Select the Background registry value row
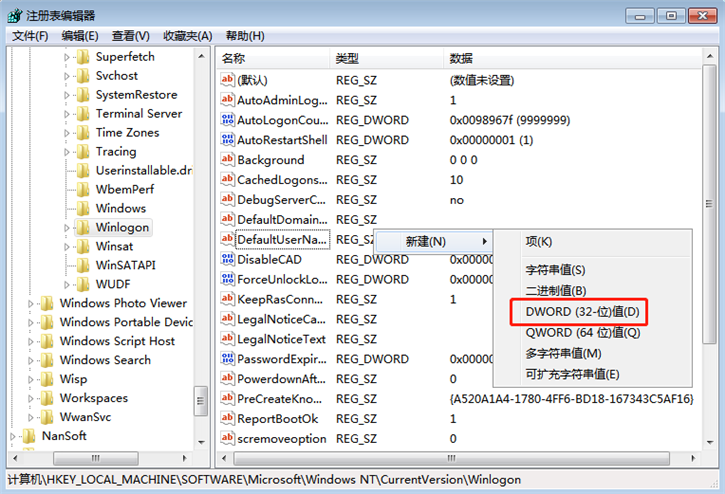This screenshot has width=725, height=494. 270,160
